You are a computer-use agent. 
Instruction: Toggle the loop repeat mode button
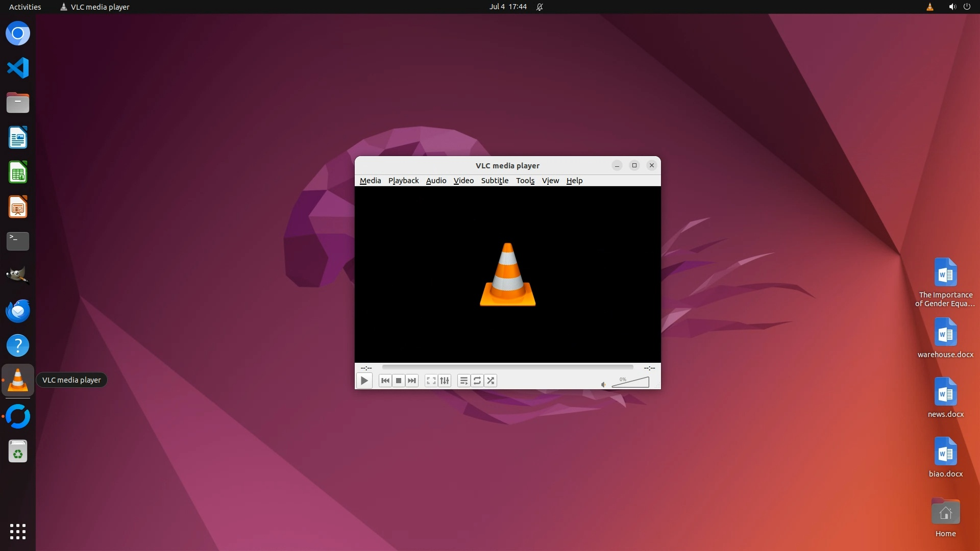(x=477, y=381)
